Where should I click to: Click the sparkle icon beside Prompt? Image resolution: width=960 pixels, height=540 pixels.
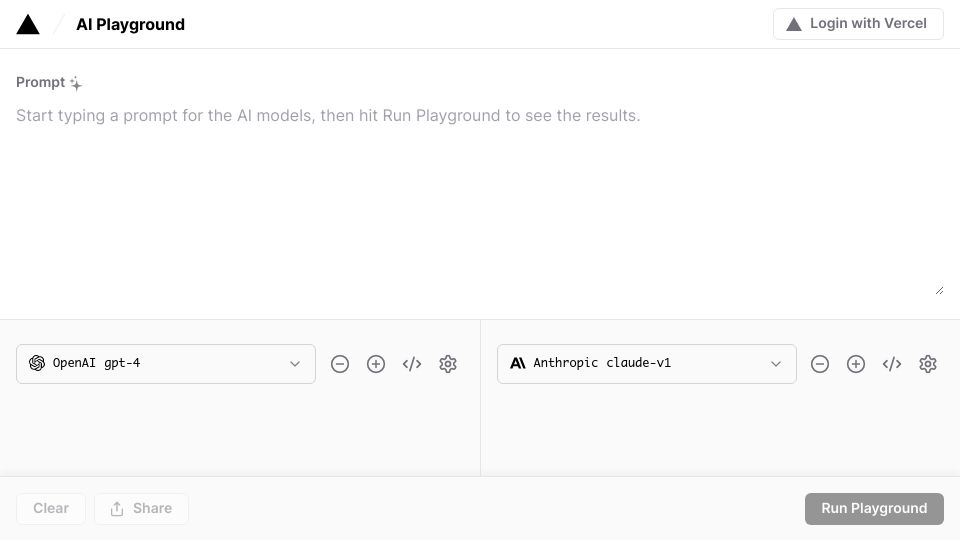[x=76, y=83]
